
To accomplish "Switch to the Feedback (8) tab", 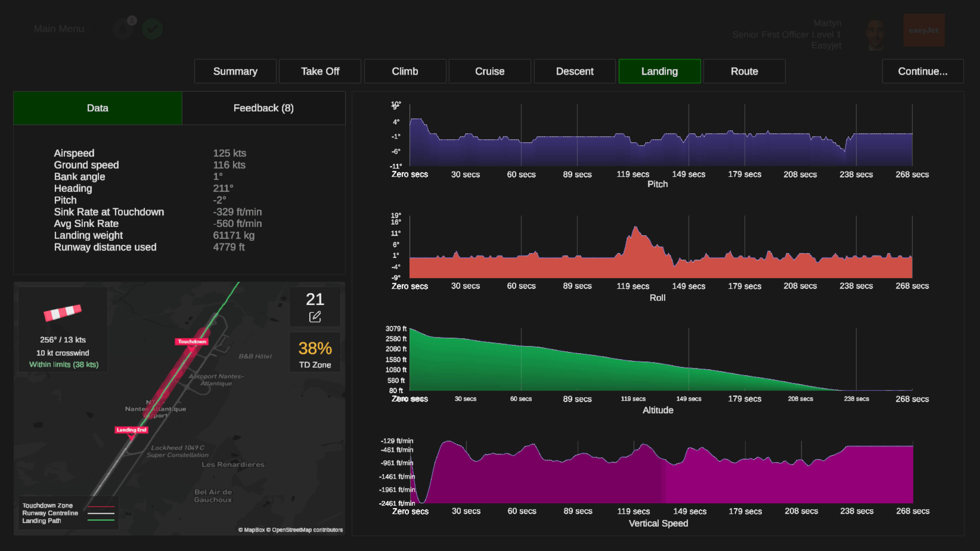I will (x=263, y=108).
